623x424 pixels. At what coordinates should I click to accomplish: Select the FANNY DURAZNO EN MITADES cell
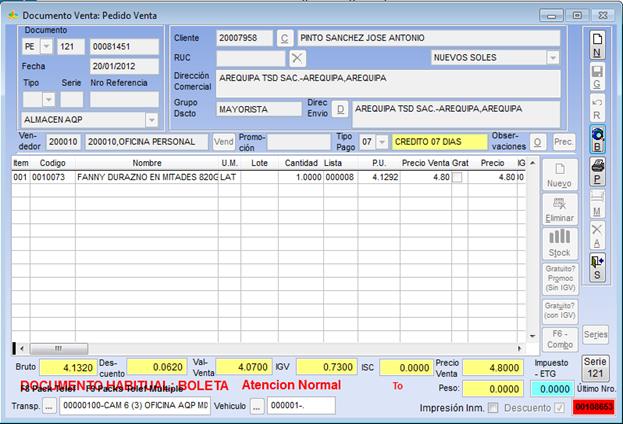[147, 177]
